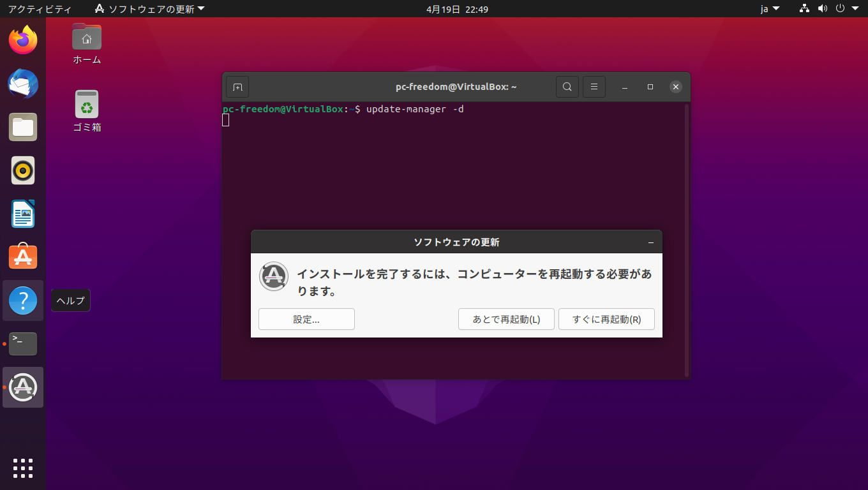Open Ubuntu Software store icon

point(23,256)
